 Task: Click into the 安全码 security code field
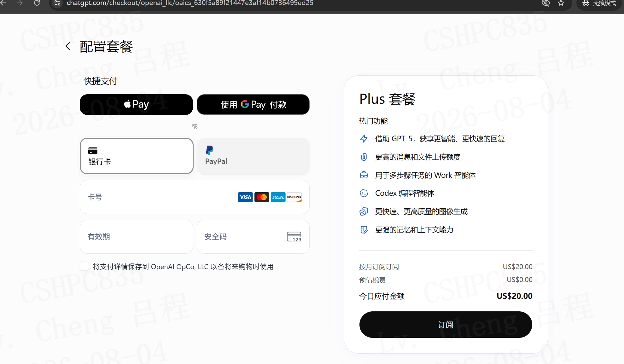pyautogui.click(x=253, y=237)
